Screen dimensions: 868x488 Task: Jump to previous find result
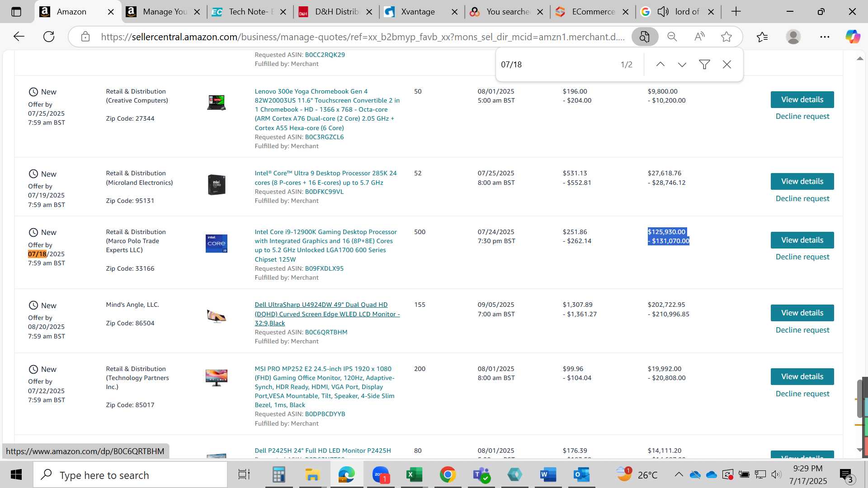pyautogui.click(x=660, y=65)
